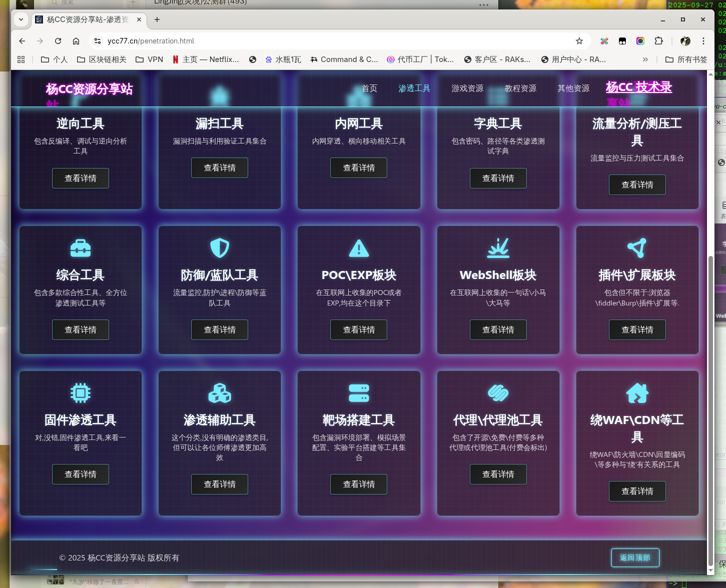The height and width of the screenshot is (588, 726).
Task: Open the Chrome three-dot menu
Action: click(703, 41)
